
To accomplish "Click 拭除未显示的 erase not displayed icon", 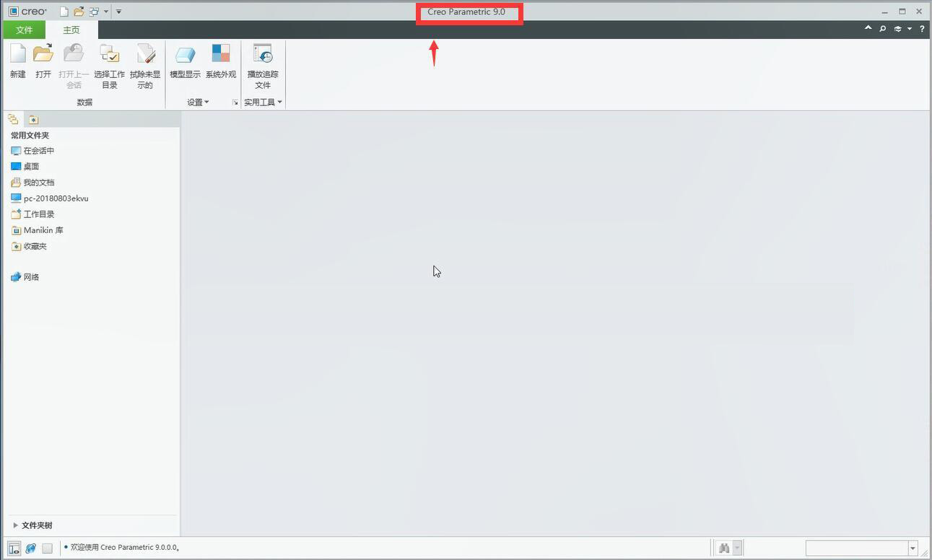I will pos(145,54).
